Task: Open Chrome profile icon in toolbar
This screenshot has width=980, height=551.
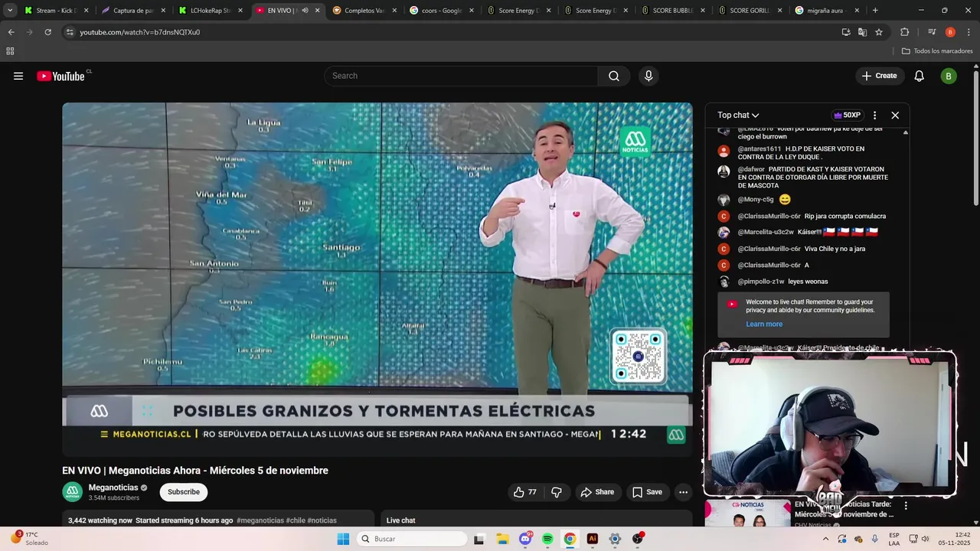Action: [x=950, y=32]
